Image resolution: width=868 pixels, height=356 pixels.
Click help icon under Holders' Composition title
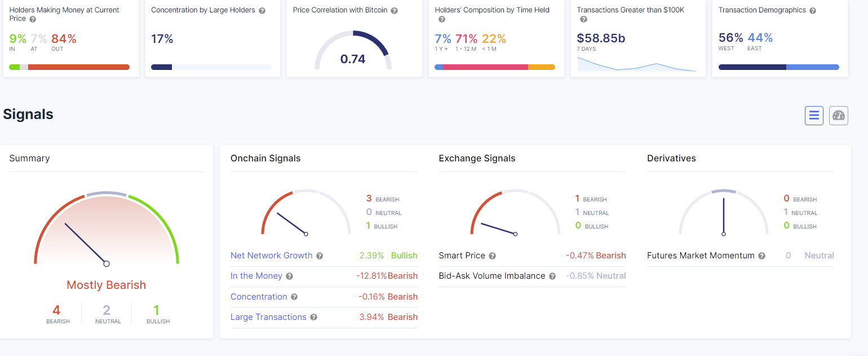point(441,19)
